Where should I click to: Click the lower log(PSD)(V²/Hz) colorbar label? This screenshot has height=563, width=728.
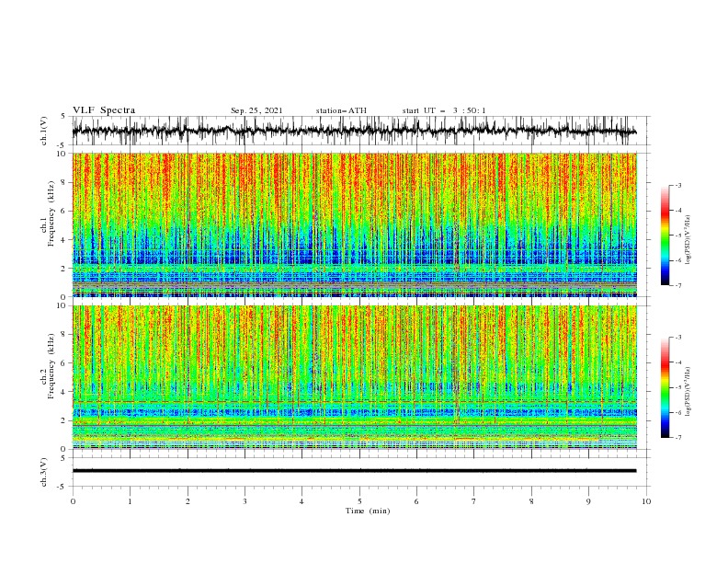[x=688, y=392]
